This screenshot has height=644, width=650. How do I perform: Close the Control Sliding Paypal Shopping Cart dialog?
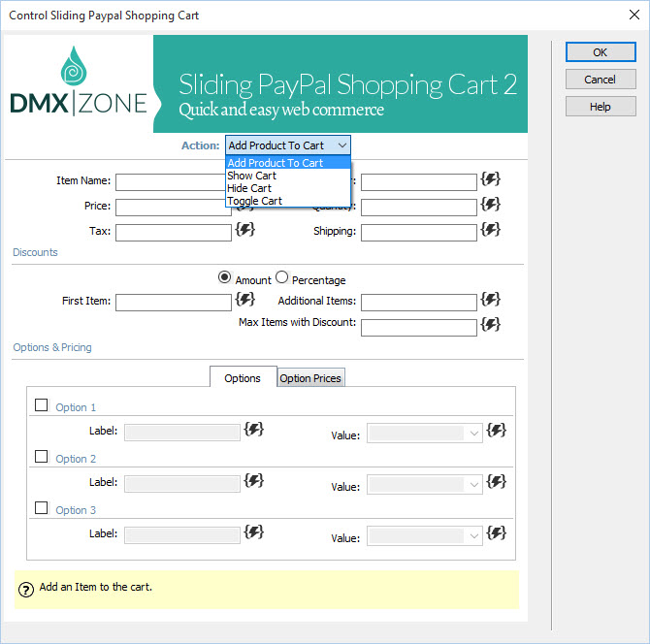tap(634, 15)
